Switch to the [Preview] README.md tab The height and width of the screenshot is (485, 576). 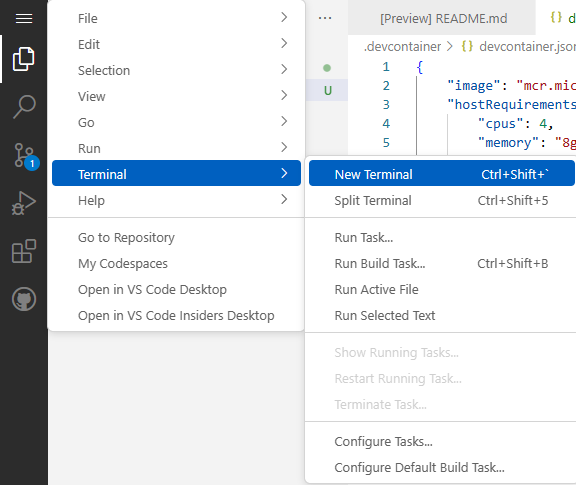coord(443,18)
